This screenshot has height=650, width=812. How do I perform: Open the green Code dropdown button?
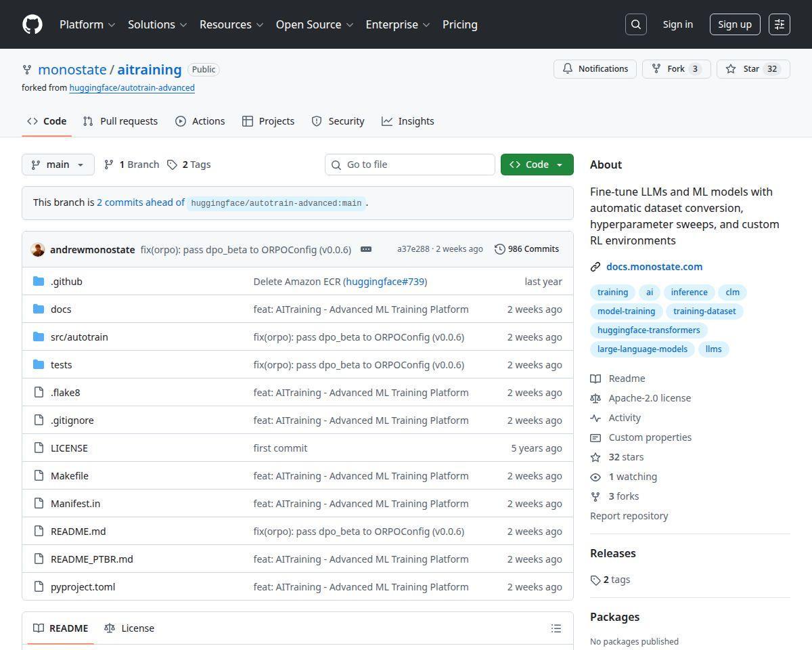[537, 165]
